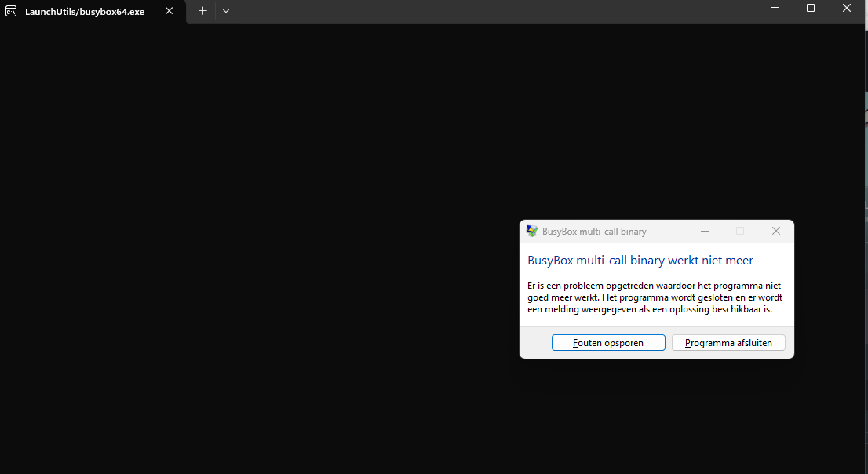868x474 pixels.
Task: Open a new terminal tab with plus icon
Action: point(202,10)
